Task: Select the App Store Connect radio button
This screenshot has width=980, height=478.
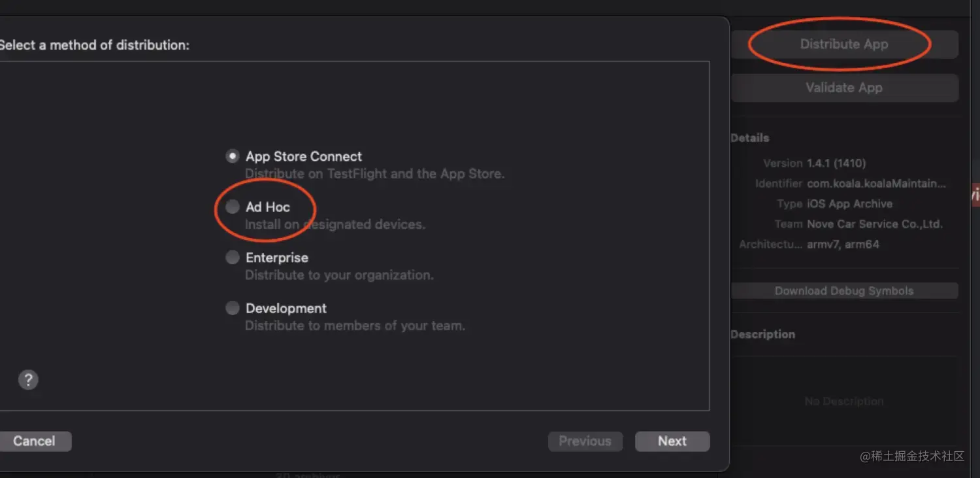Action: [x=232, y=156]
